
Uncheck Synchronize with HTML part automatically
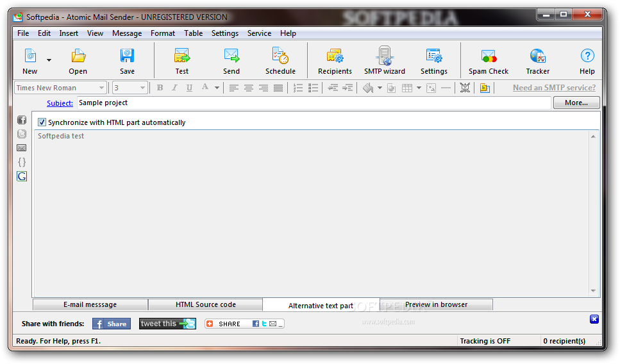click(x=42, y=122)
